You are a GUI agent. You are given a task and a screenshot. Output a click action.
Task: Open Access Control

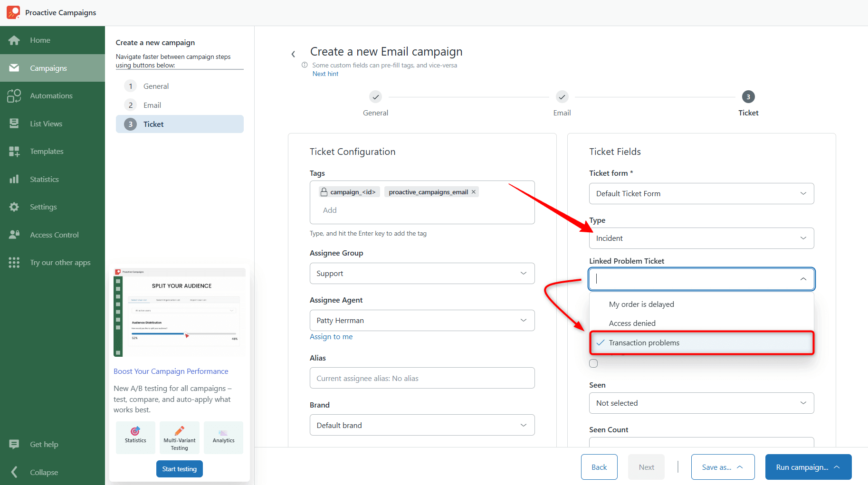54,235
